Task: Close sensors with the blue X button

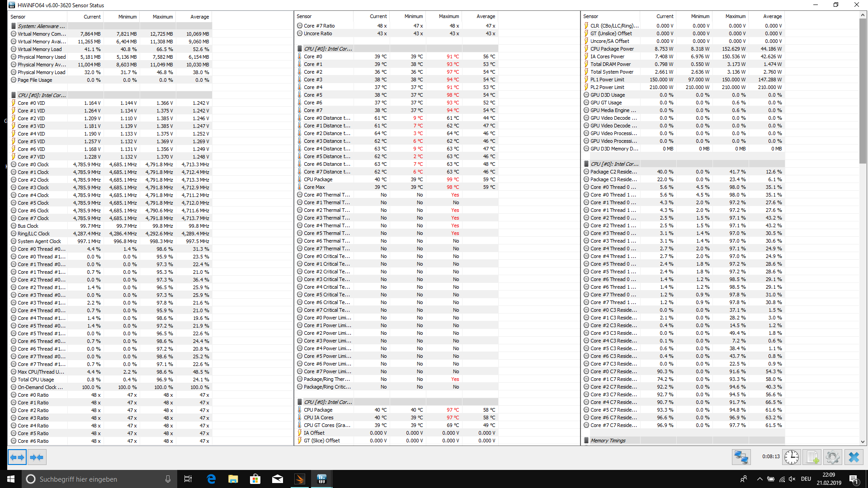Action: (x=854, y=457)
